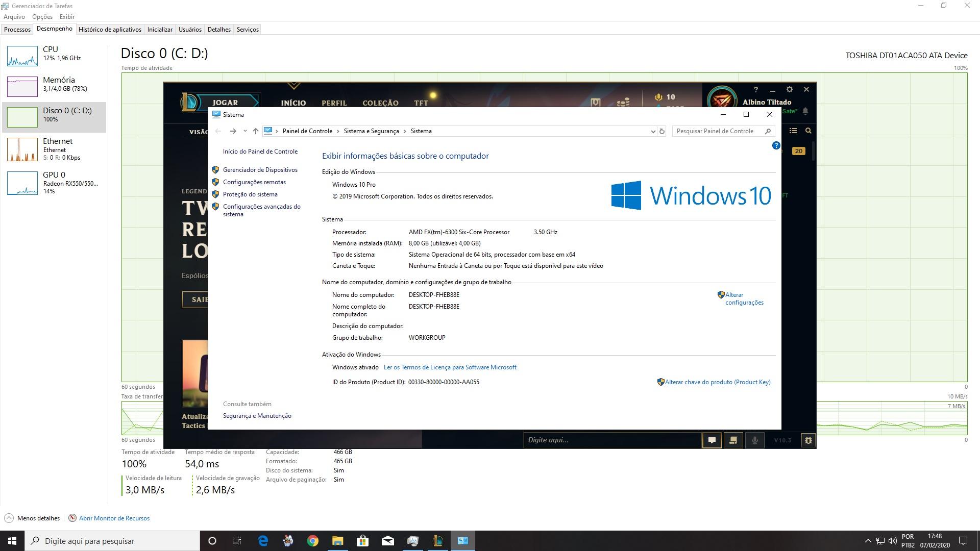Select GPU 0 performance item
This screenshot has height=551, width=980.
point(54,183)
